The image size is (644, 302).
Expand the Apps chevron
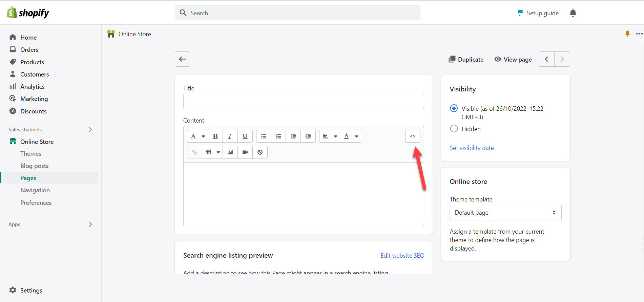click(x=90, y=224)
